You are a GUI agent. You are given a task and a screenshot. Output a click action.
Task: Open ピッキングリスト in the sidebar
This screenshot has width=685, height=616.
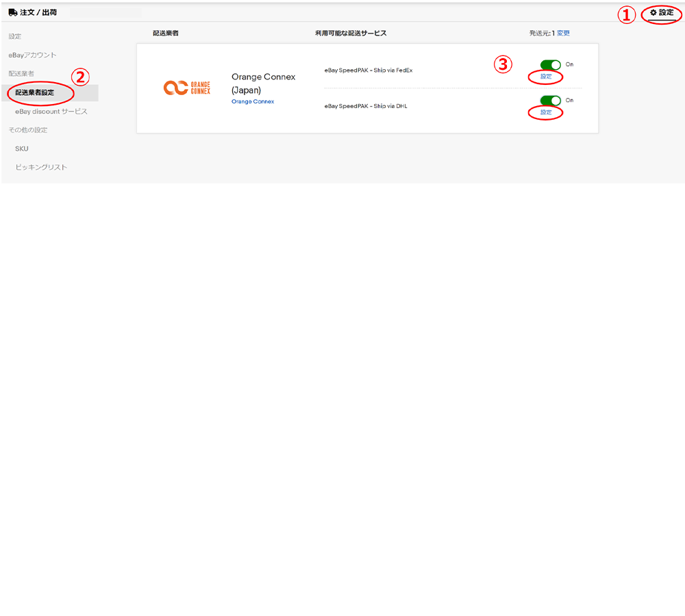tap(41, 167)
